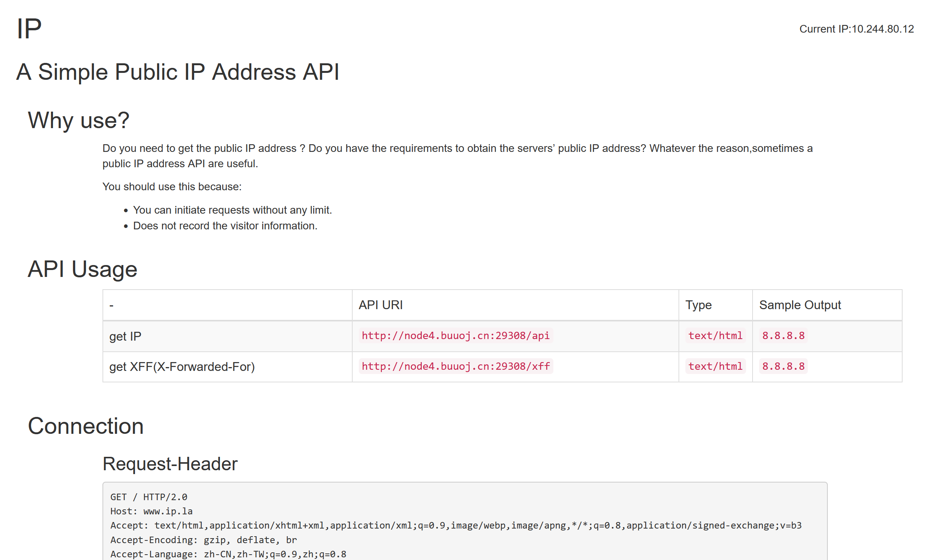Image resolution: width=931 pixels, height=560 pixels.
Task: Click the 'Accept-Encoding: gzip, deflate, br' line
Action: tap(204, 540)
